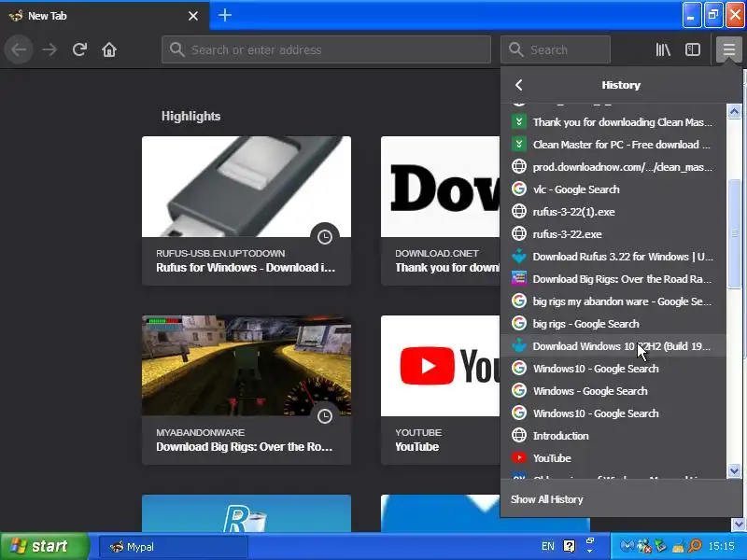This screenshot has height=560, width=747.
Task: Click globe icon beside Introduction entry
Action: click(x=519, y=435)
